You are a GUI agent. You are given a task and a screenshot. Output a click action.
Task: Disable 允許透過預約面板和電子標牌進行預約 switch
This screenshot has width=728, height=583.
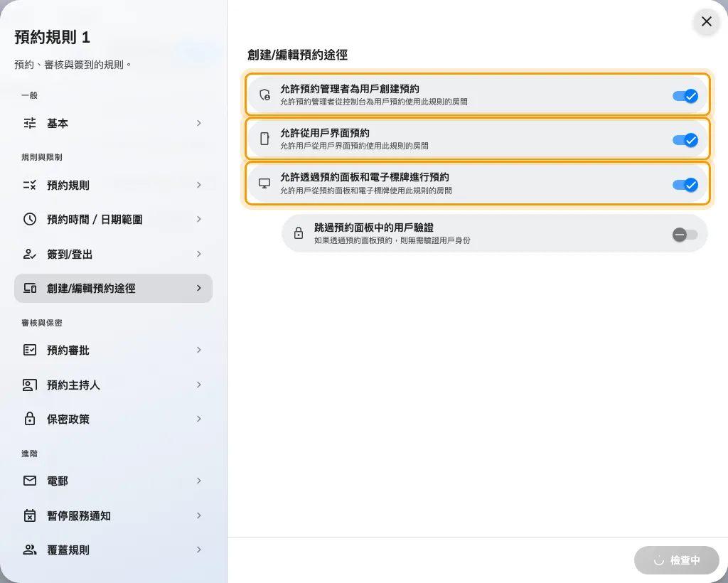[x=685, y=185]
